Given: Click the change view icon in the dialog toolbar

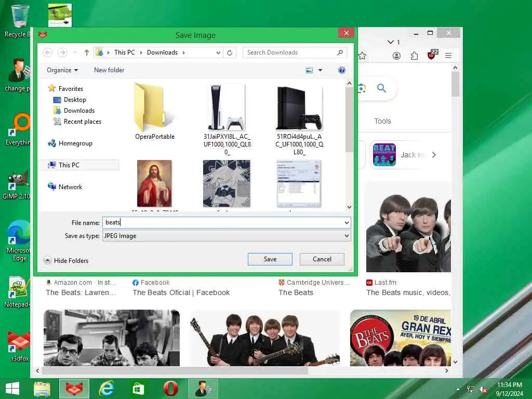Looking at the screenshot, I should [309, 70].
